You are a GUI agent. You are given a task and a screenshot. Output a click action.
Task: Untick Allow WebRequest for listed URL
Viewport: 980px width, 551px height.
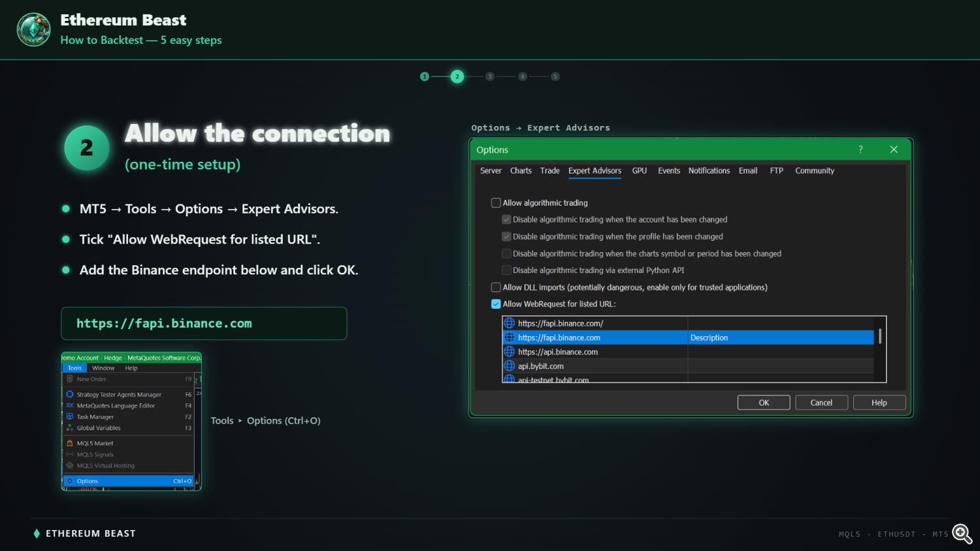pyautogui.click(x=496, y=304)
